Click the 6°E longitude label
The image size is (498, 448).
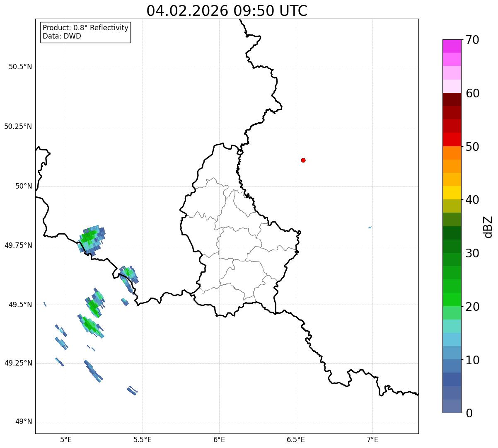[219, 439]
